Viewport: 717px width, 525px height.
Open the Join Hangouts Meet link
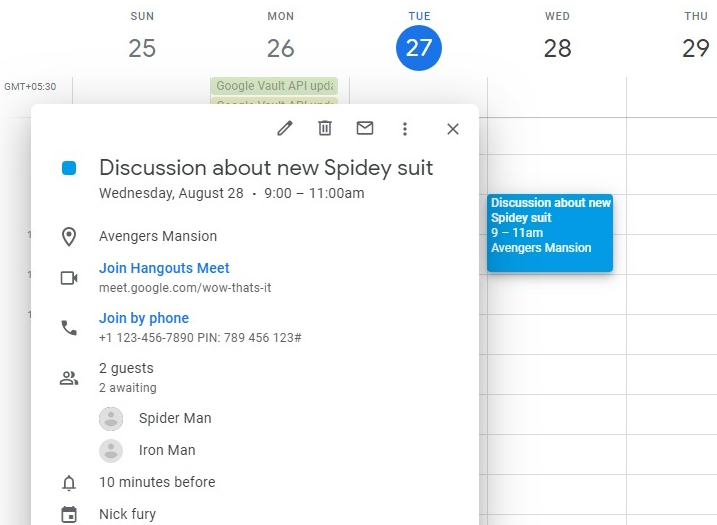tap(164, 268)
